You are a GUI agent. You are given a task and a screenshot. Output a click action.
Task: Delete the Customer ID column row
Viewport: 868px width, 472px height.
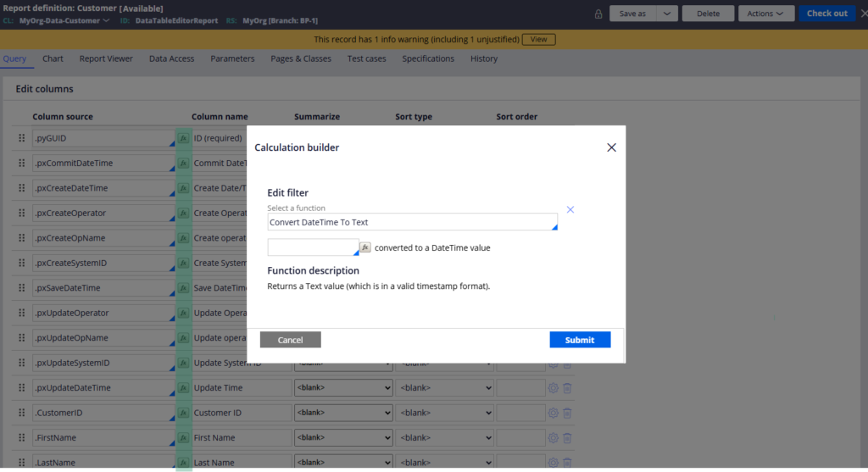[567, 413]
